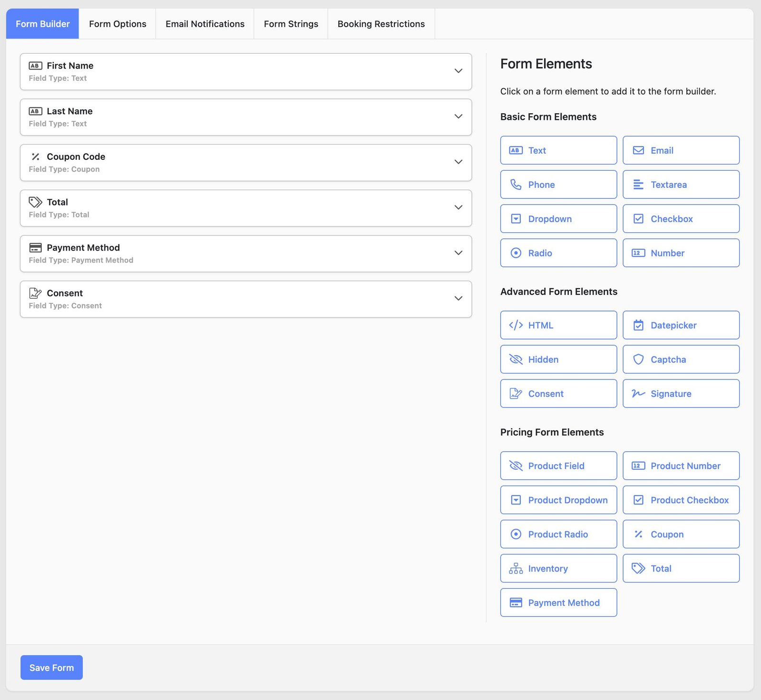This screenshot has width=761, height=700.
Task: Add a Product Field element
Action: coord(558,466)
